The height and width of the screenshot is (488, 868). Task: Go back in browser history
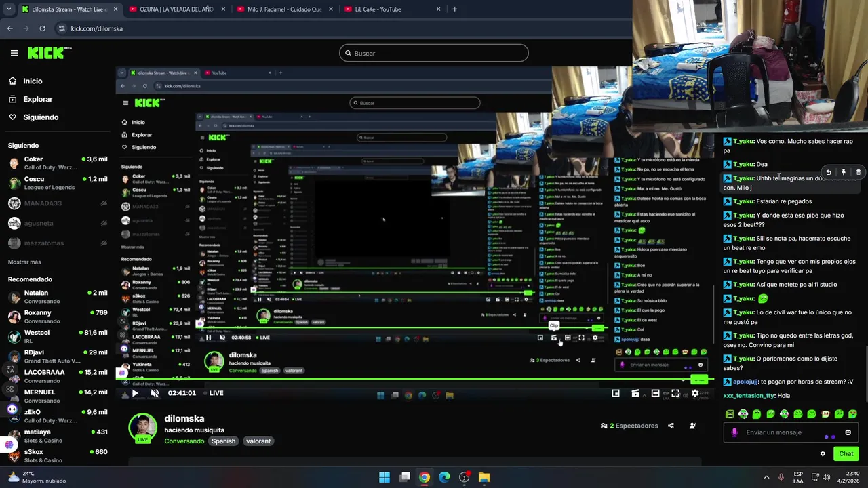(x=9, y=28)
